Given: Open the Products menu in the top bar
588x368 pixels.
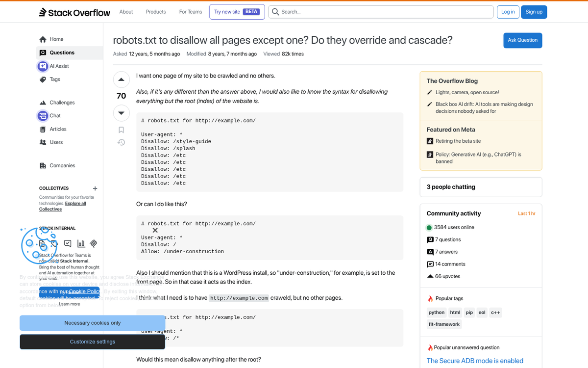Looking at the screenshot, I should (x=155, y=12).
